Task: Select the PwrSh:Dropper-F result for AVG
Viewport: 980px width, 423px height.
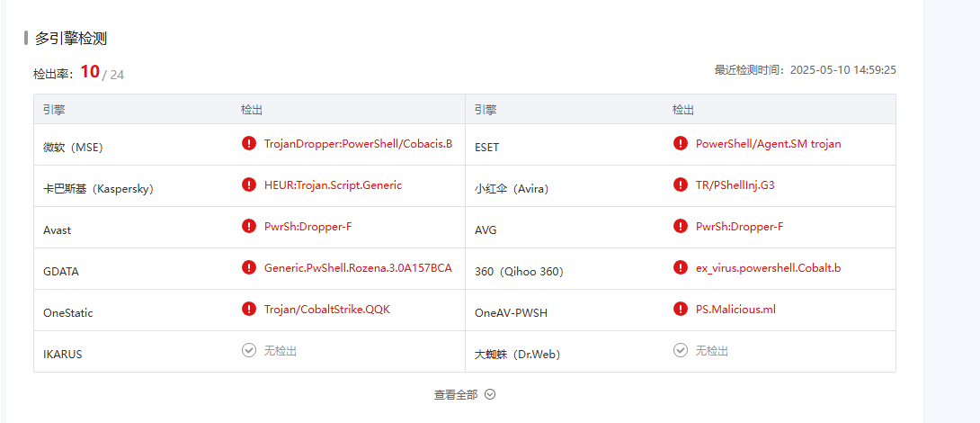Action: [x=739, y=226]
